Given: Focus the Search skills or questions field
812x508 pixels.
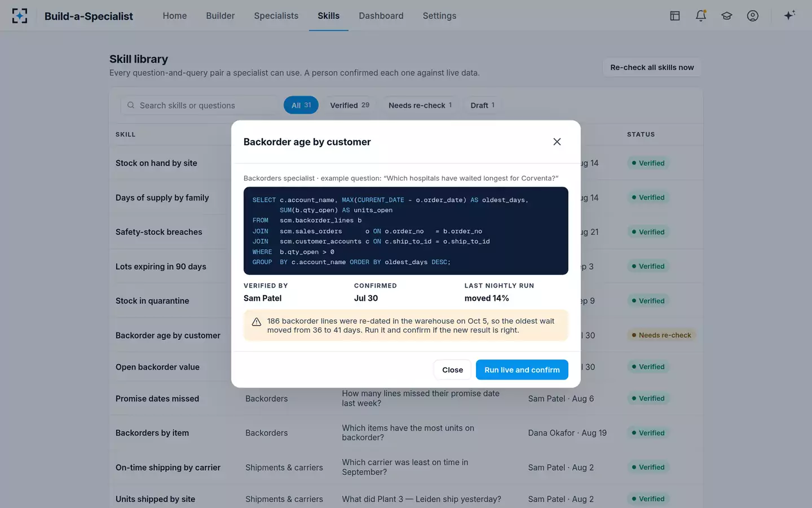Looking at the screenshot, I should pyautogui.click(x=200, y=105).
